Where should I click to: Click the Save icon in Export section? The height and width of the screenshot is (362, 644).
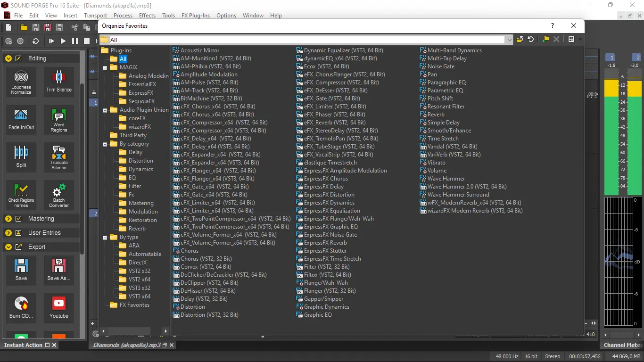click(x=21, y=271)
